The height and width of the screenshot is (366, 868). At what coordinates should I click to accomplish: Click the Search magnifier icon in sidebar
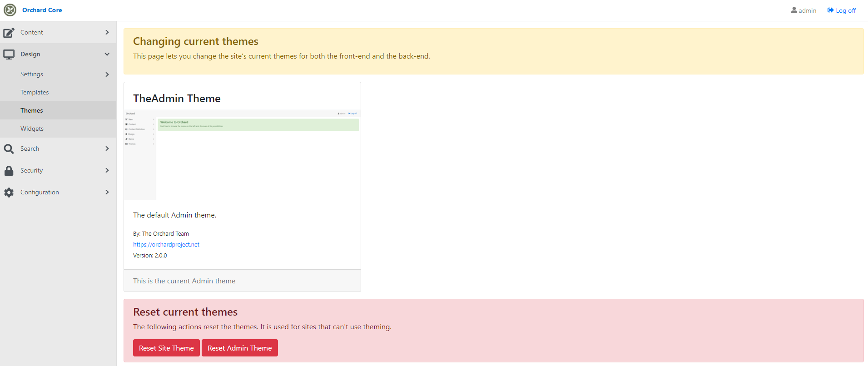click(9, 149)
